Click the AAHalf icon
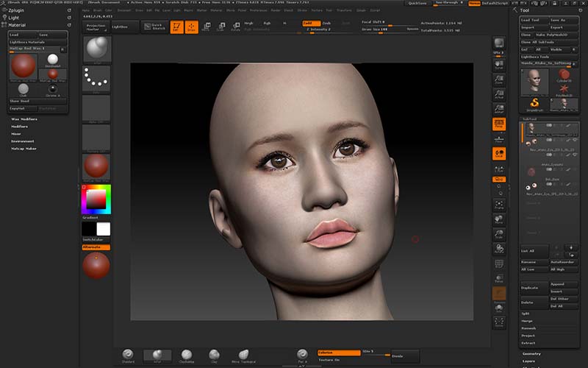The height and width of the screenshot is (368, 588). click(x=499, y=109)
